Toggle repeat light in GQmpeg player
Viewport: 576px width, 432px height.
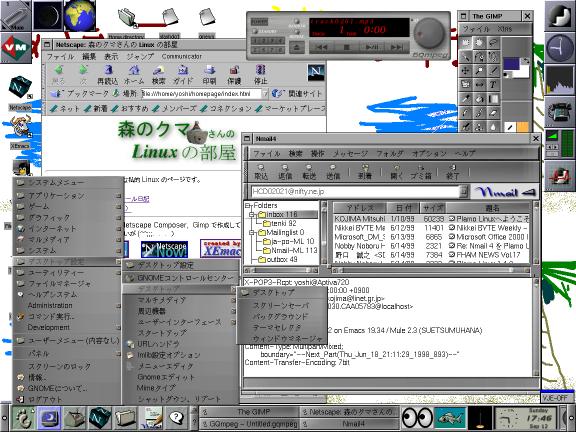297,32
